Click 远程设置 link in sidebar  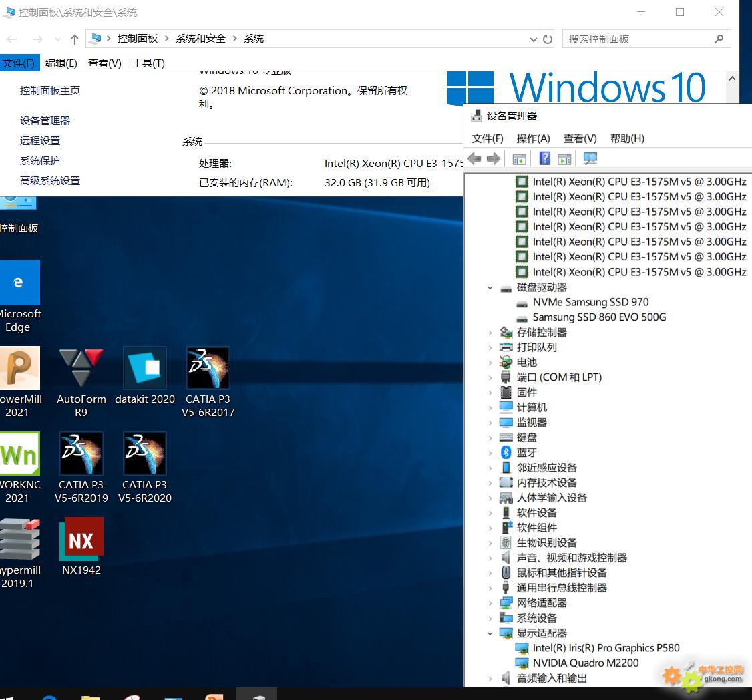coord(40,141)
